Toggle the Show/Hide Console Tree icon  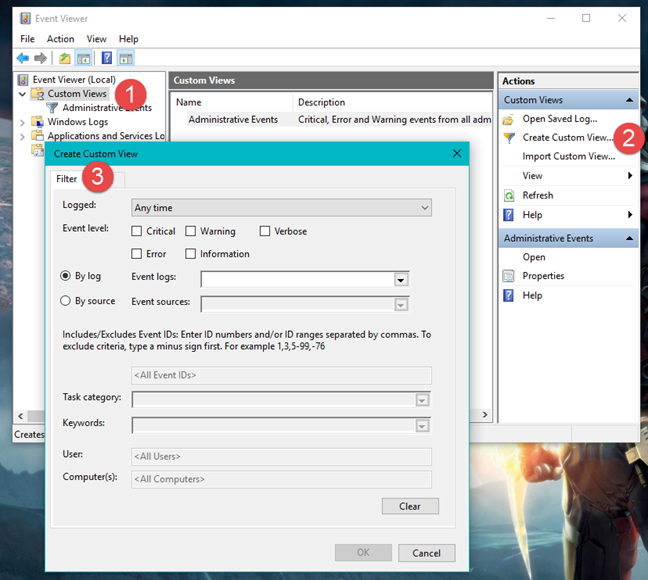pyautogui.click(x=83, y=58)
